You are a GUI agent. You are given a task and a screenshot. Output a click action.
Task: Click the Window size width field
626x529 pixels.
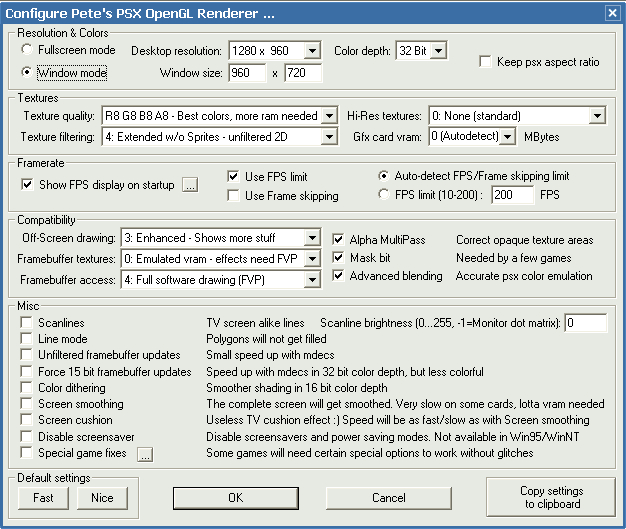point(247,73)
